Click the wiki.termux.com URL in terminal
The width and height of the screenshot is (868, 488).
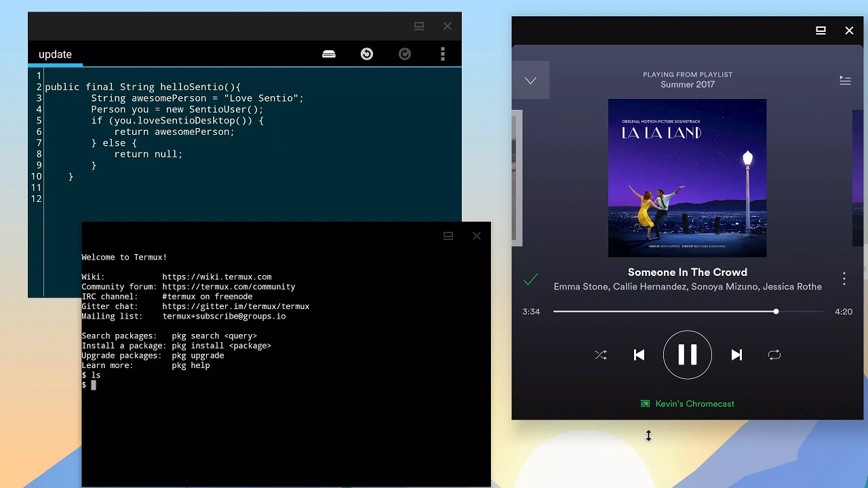point(217,277)
